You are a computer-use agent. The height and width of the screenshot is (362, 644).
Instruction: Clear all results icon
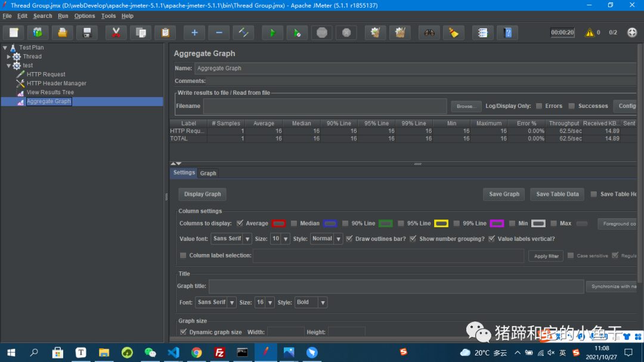[x=400, y=32]
